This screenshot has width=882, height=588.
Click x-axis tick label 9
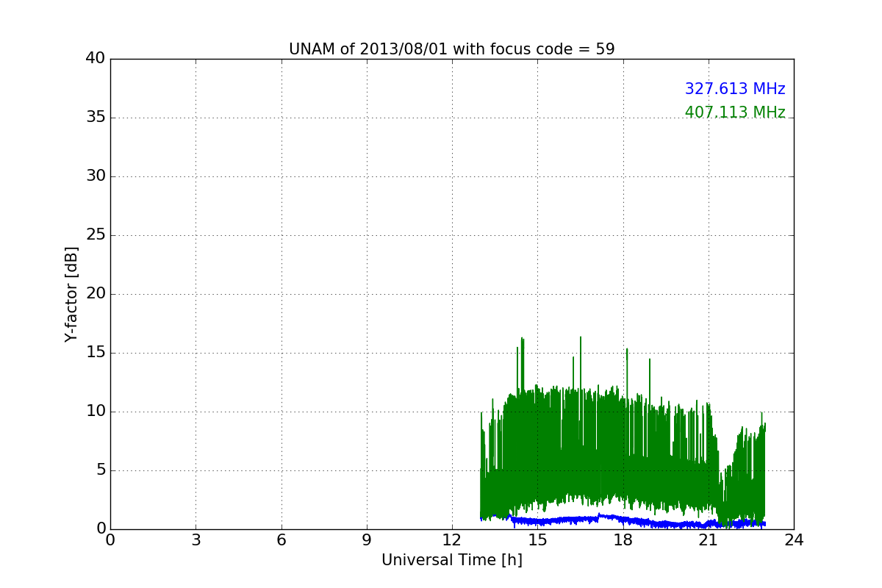pyautogui.click(x=367, y=540)
